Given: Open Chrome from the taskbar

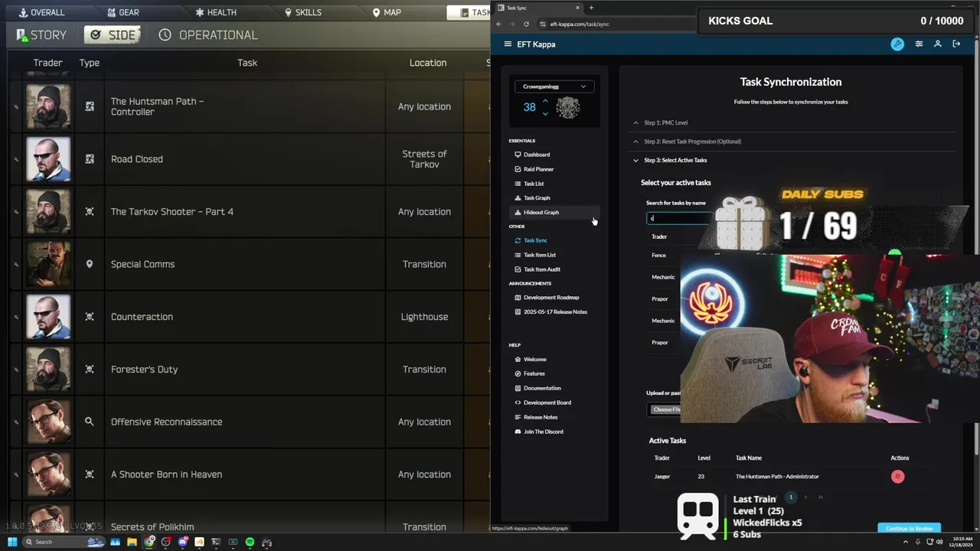Looking at the screenshot, I should pyautogui.click(x=149, y=542).
